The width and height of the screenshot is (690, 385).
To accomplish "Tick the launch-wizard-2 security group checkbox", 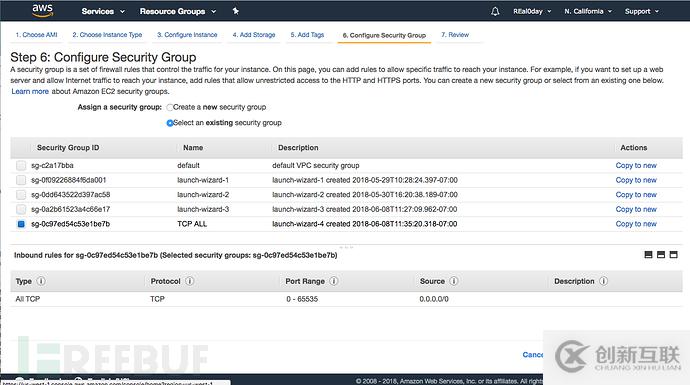I will [21, 194].
